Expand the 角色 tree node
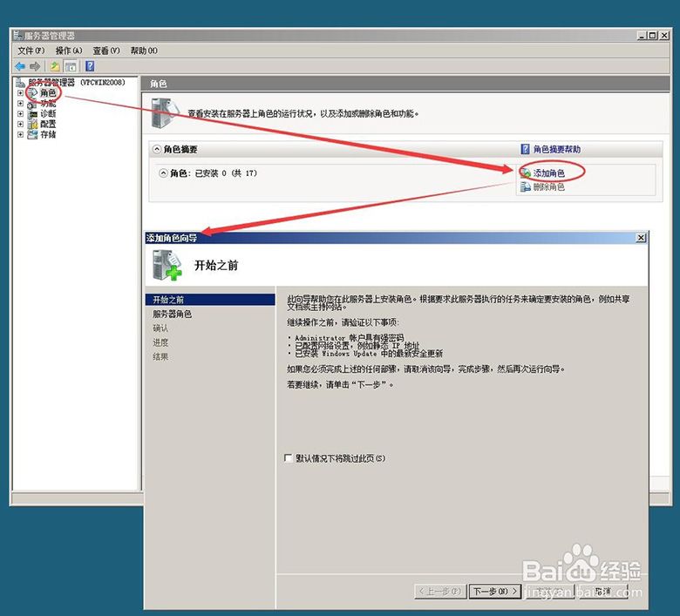The image size is (680, 616). point(21,93)
